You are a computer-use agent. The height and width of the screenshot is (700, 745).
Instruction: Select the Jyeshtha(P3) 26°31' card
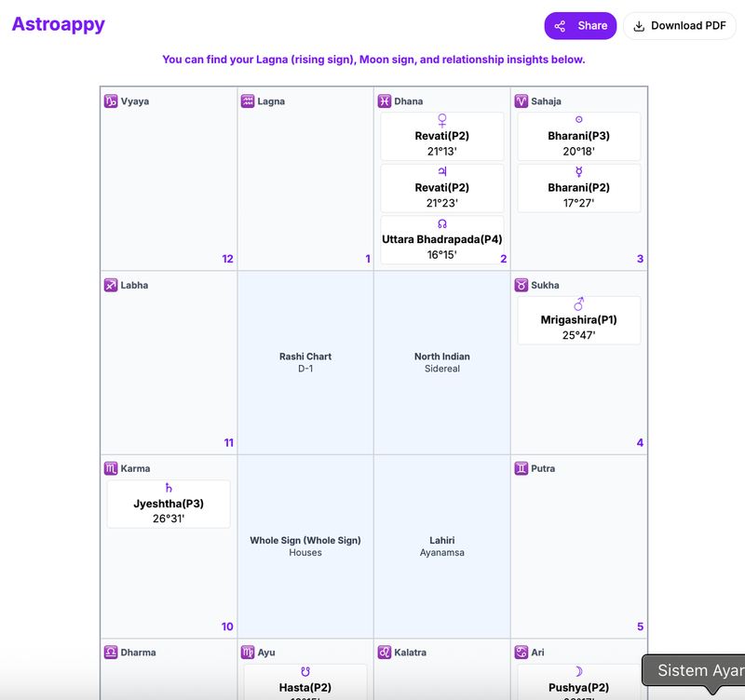coord(169,504)
